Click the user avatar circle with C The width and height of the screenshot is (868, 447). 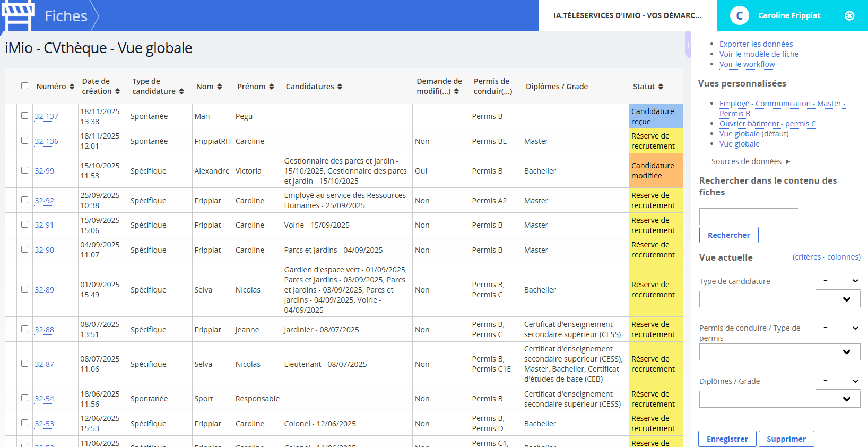click(739, 16)
